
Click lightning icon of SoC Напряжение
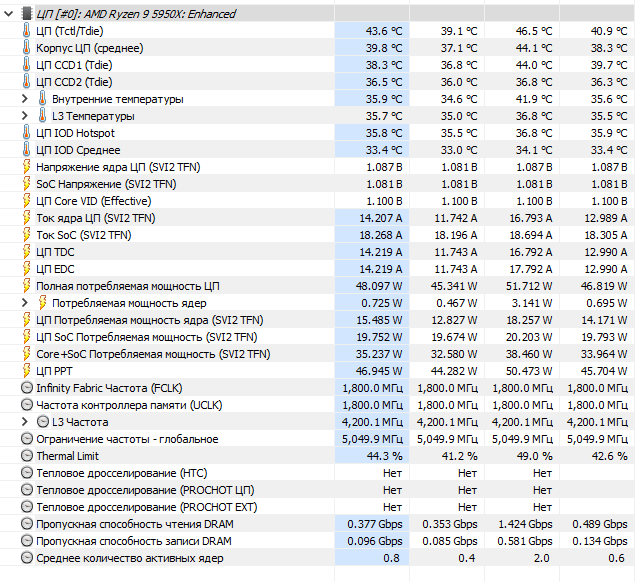pyautogui.click(x=26, y=184)
